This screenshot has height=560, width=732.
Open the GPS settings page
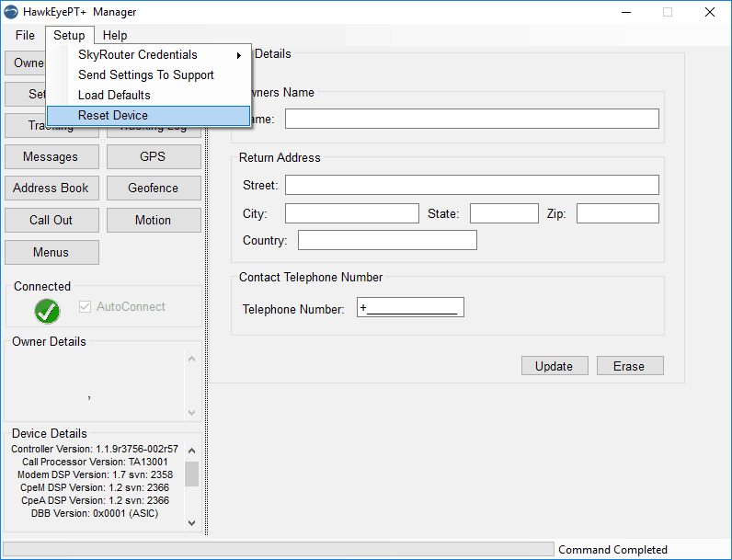[154, 157]
